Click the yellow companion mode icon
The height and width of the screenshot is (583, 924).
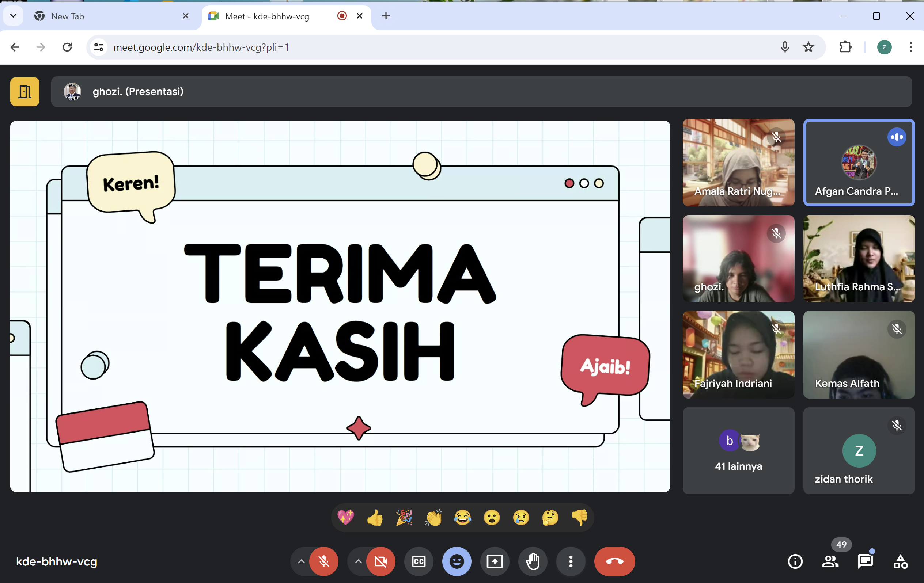pyautogui.click(x=25, y=92)
